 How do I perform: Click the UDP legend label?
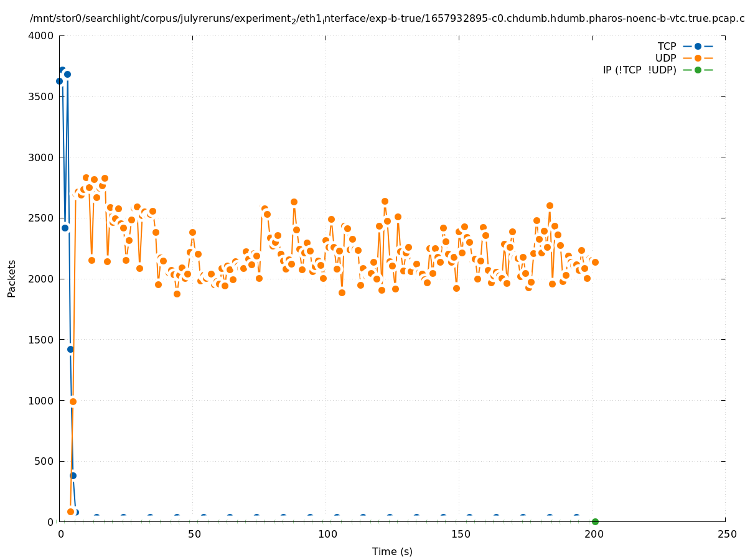coord(665,58)
